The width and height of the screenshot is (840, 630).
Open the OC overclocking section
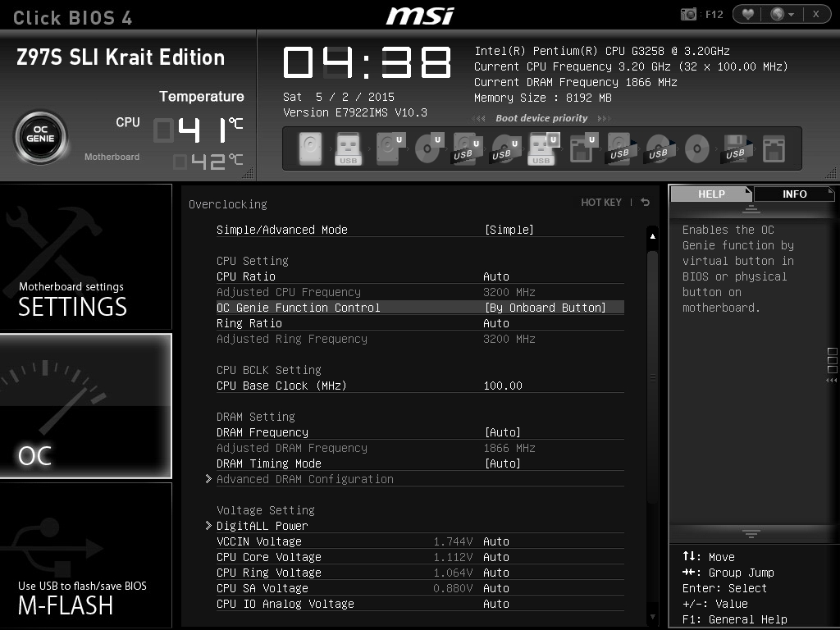click(x=85, y=406)
